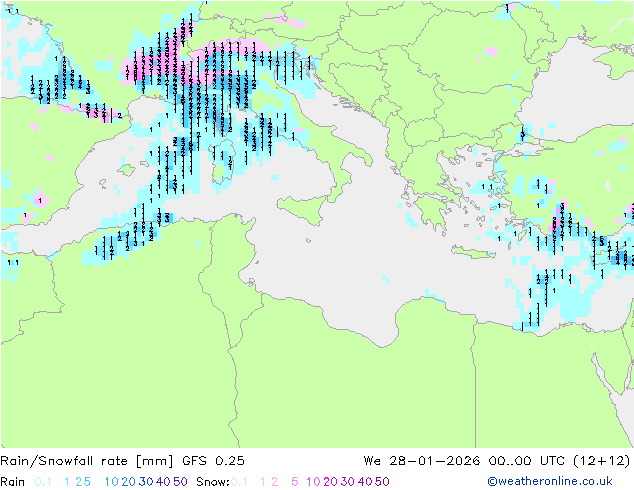Click the "Rain" legend label
This screenshot has height=490, width=634.
pos(13,482)
